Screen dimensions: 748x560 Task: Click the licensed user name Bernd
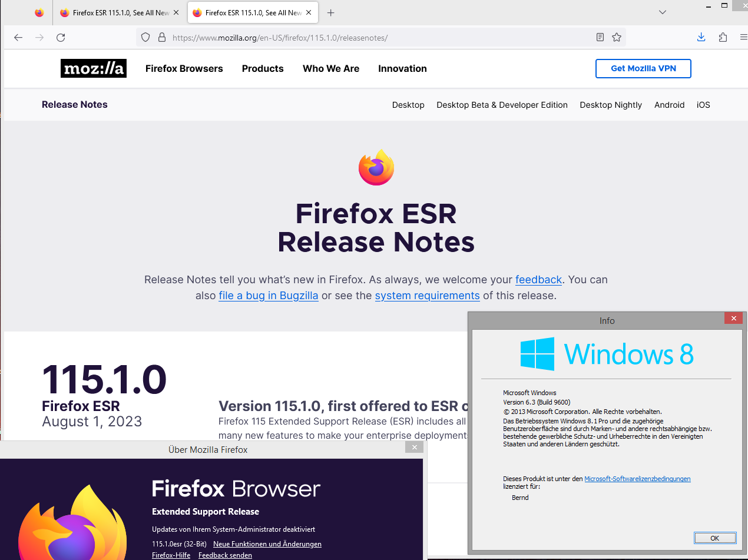520,498
